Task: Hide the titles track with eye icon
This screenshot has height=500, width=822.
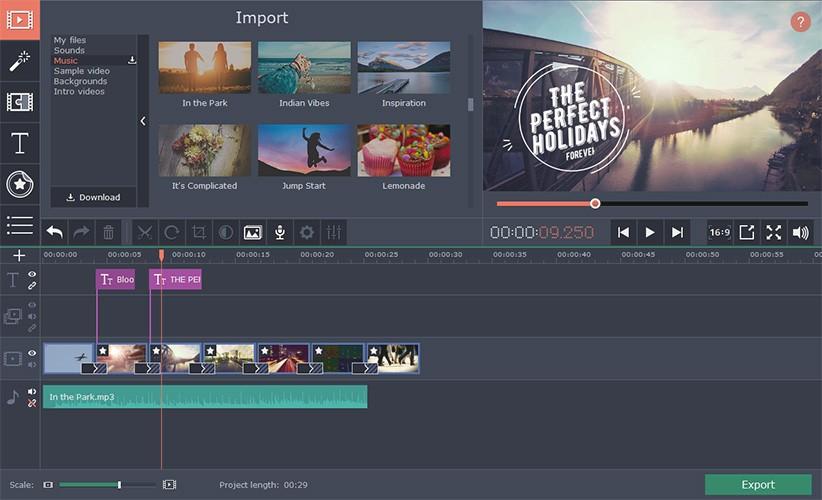Action: 32,274
